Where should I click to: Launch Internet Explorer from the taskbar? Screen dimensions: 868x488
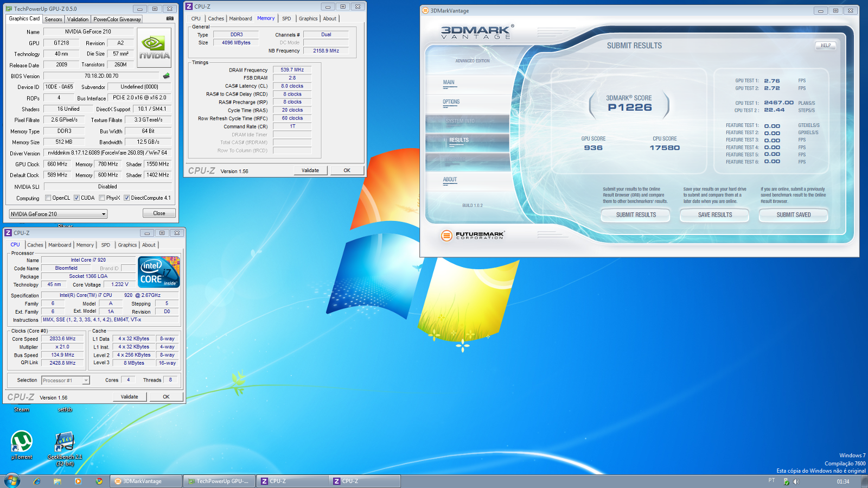(37, 481)
